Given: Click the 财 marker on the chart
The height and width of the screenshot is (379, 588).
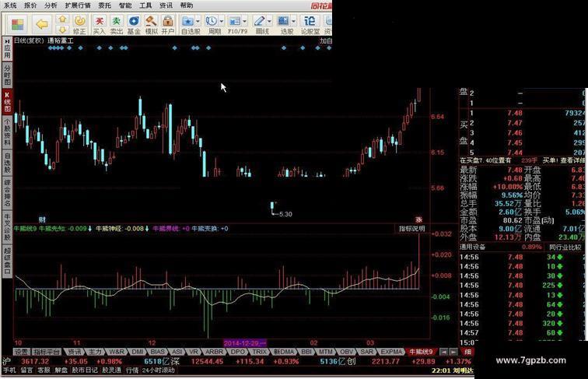Looking at the screenshot, I should pos(42,220).
